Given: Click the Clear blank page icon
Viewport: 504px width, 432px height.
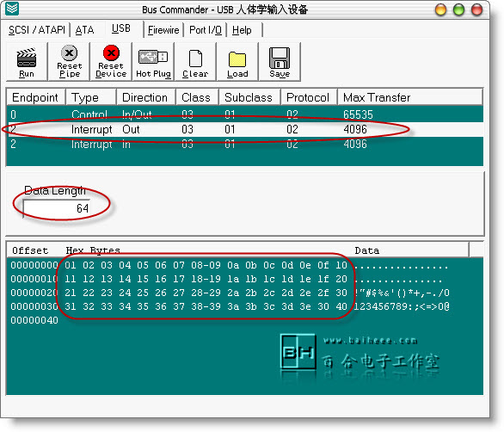Looking at the screenshot, I should 195,59.
